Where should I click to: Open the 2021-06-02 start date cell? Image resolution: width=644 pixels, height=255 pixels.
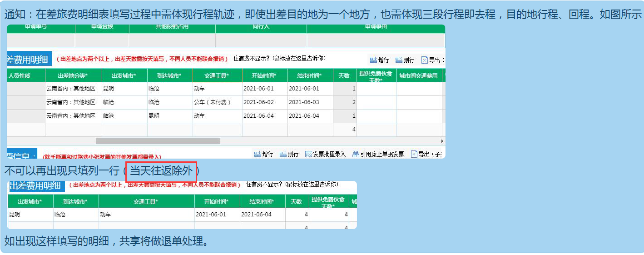[259, 102]
